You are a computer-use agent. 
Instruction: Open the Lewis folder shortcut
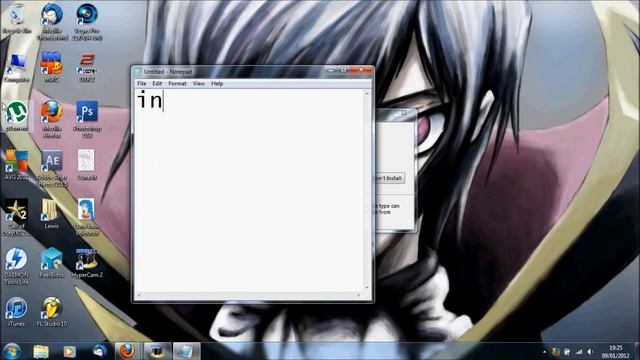(x=51, y=214)
